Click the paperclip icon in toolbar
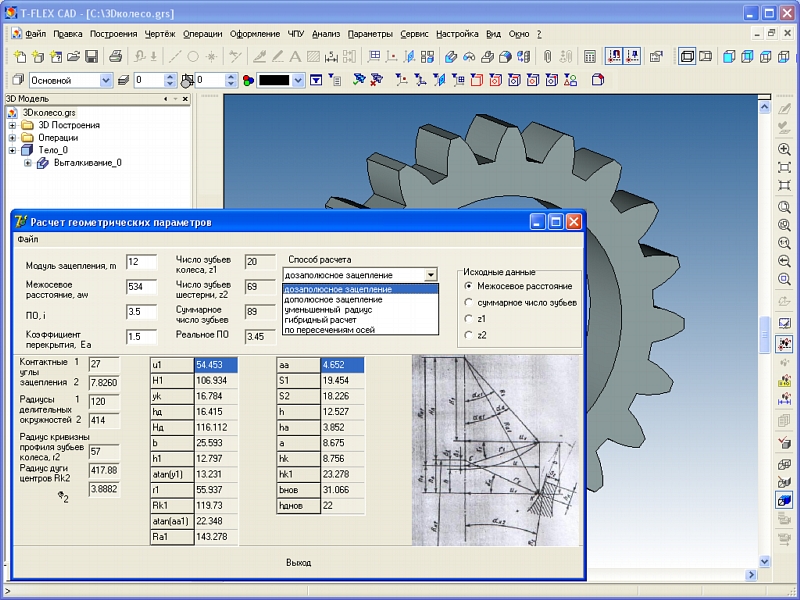This screenshot has width=800, height=600. [x=547, y=56]
